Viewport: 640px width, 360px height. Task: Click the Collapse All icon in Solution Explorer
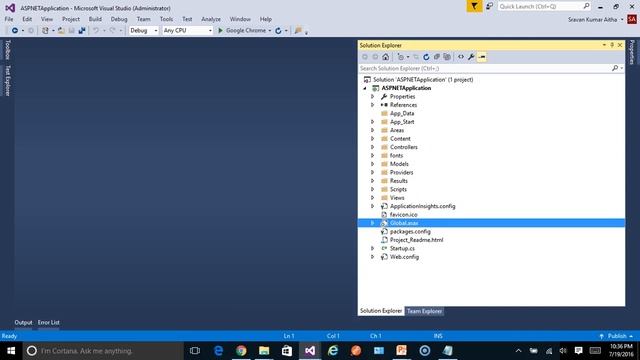point(437,57)
